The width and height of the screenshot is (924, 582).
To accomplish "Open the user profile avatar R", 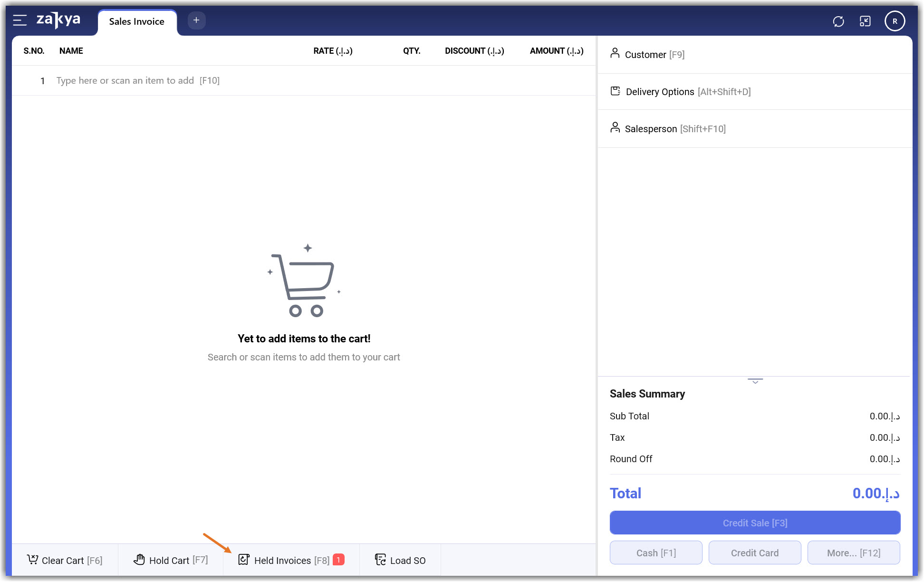I will click(895, 21).
